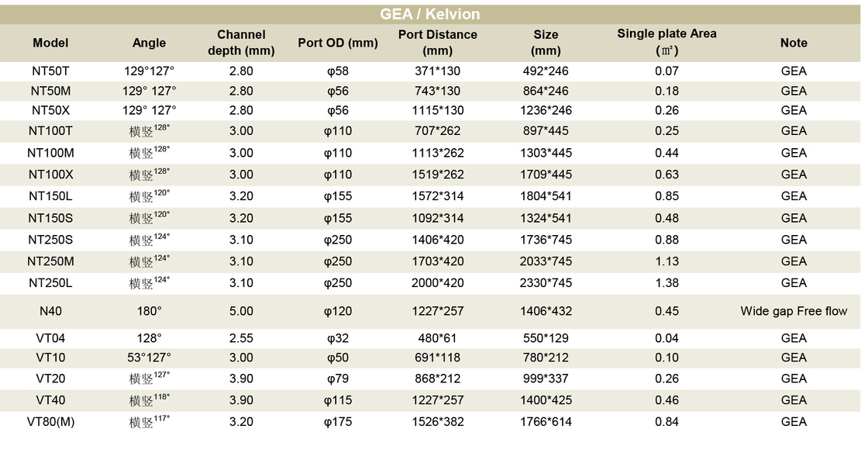
Task: Click the 'Wide gap Free flow' note
Action: click(x=794, y=311)
